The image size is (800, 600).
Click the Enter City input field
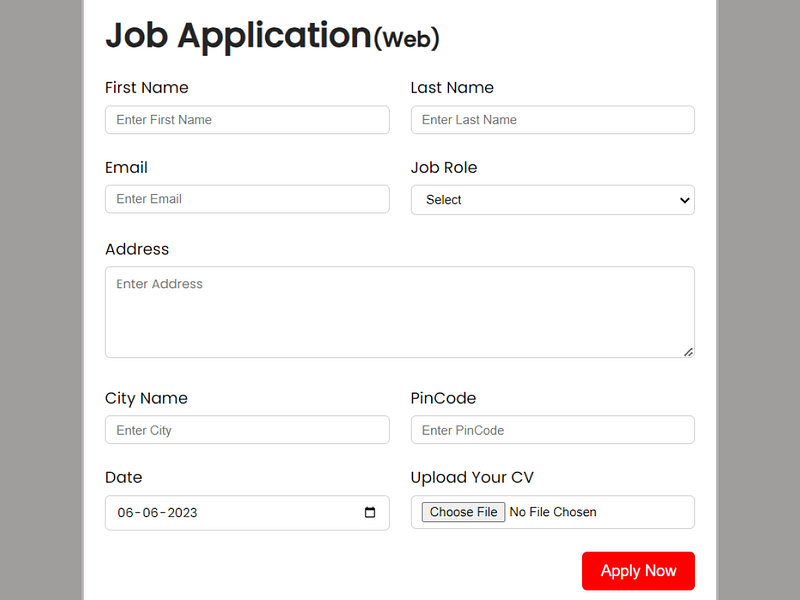247,429
